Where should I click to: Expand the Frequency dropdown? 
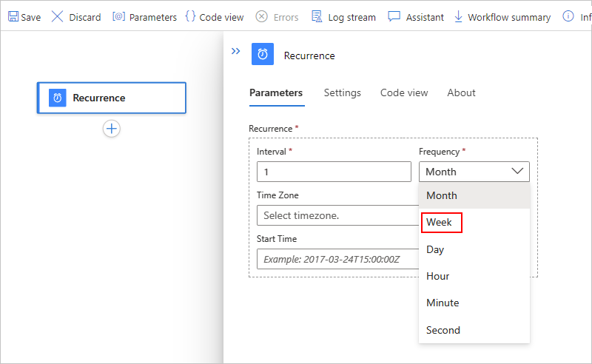(x=474, y=172)
